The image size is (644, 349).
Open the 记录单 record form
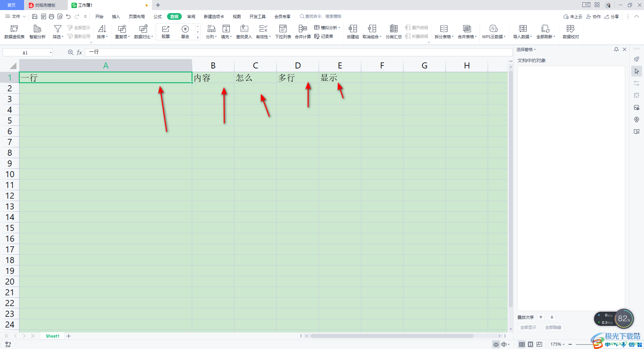324,36
